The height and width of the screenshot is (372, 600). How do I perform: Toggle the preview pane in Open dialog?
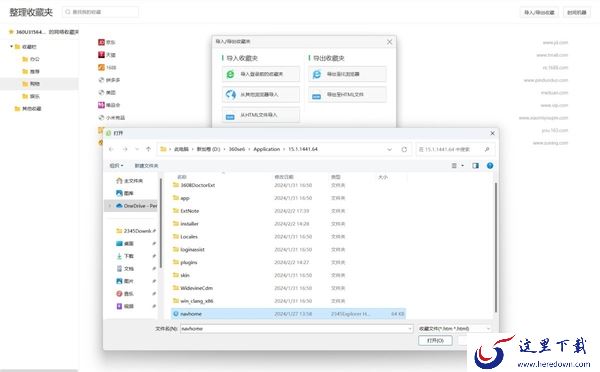475,166
